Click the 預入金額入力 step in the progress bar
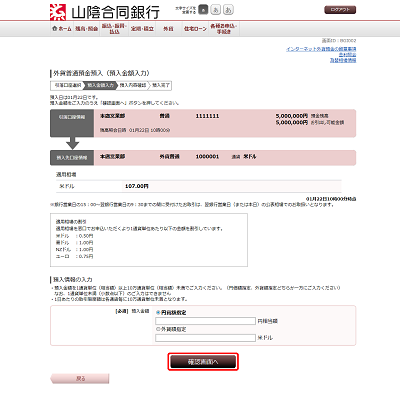400x396 pixels. tap(100, 85)
